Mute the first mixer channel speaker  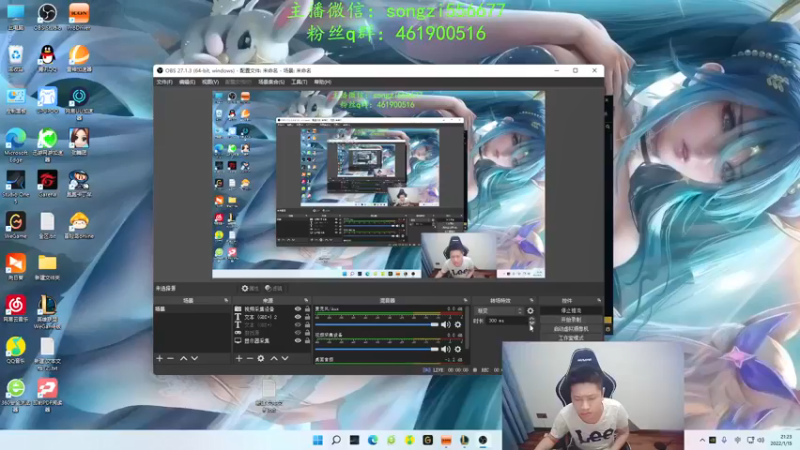tap(445, 324)
